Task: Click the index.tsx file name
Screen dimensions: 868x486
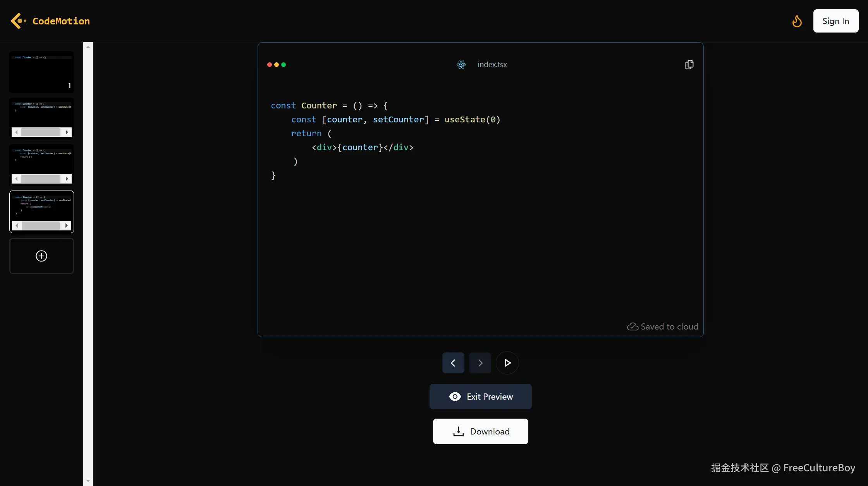Action: (x=492, y=65)
